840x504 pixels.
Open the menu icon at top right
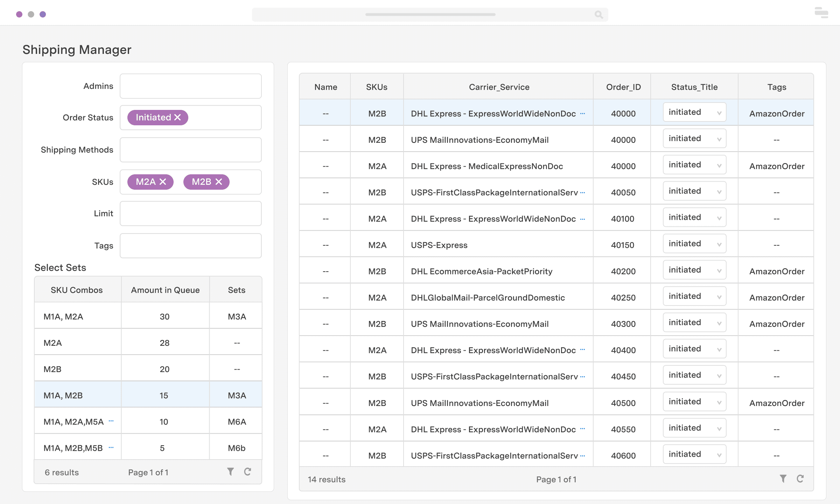(x=821, y=13)
